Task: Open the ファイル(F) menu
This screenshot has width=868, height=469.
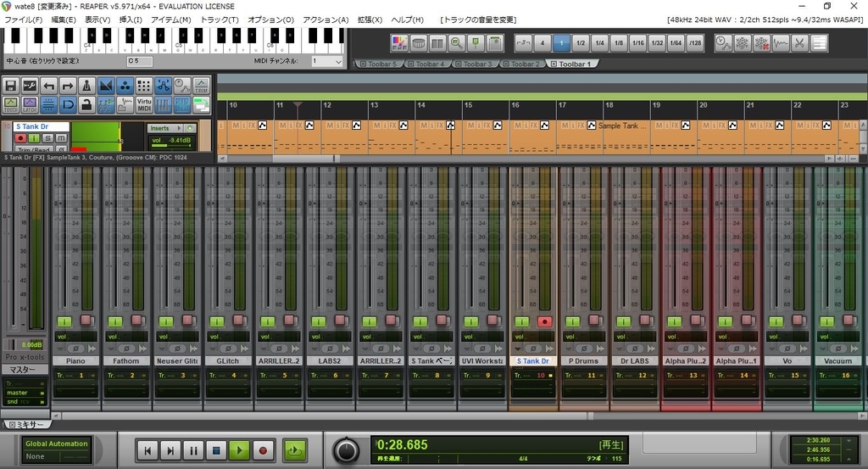Action: coord(23,20)
